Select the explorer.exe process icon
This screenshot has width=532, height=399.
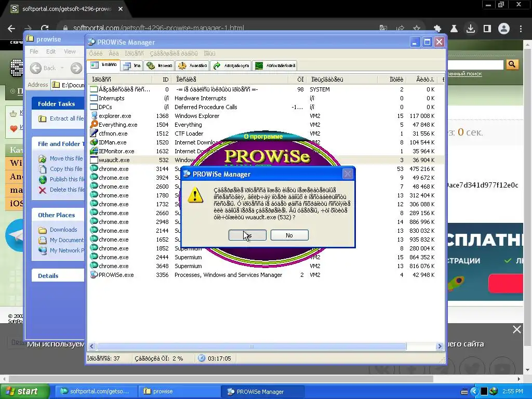94,116
